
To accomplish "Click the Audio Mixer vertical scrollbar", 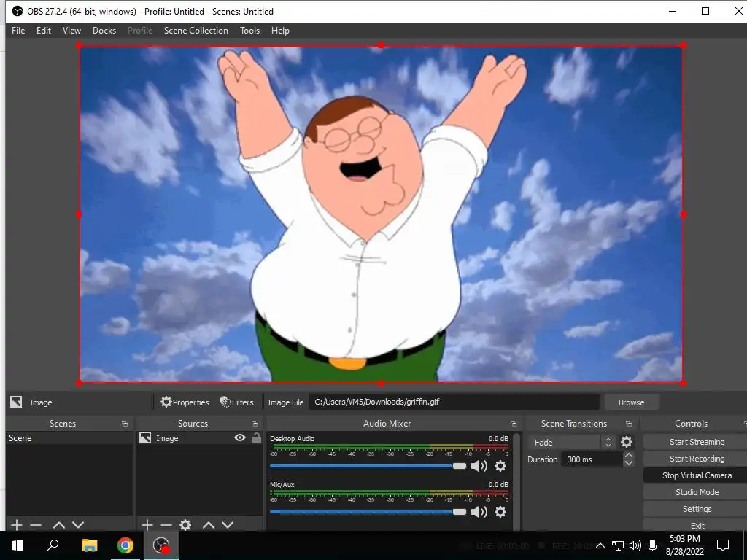I will (517, 481).
